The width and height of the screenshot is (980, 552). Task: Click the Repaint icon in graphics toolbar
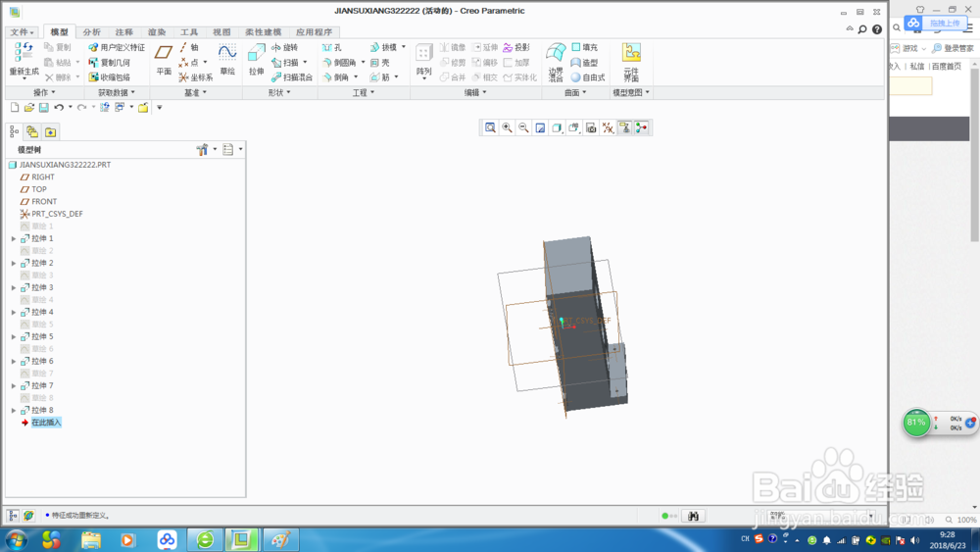click(541, 128)
